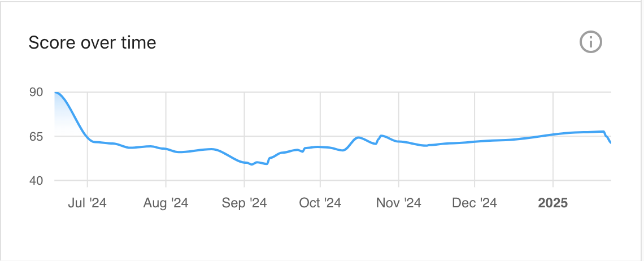Image resolution: width=644 pixels, height=261 pixels.
Task: Click the line's mid-October bump
Action: pyautogui.click(x=358, y=138)
